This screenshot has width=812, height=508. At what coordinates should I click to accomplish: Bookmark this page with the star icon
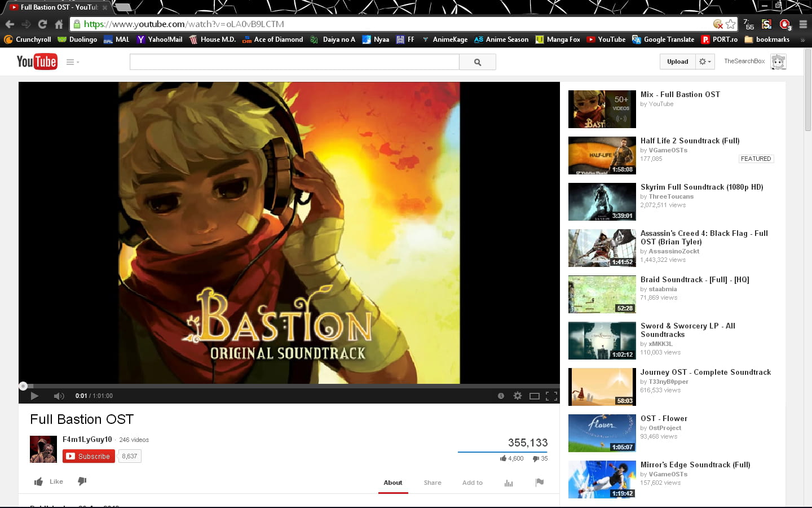click(731, 24)
